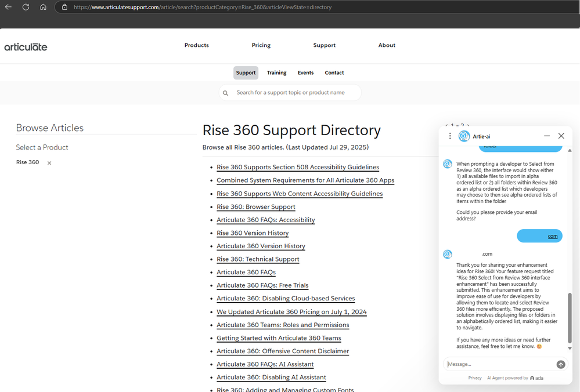
Task: Click the Articulate logo
Action: click(x=26, y=46)
